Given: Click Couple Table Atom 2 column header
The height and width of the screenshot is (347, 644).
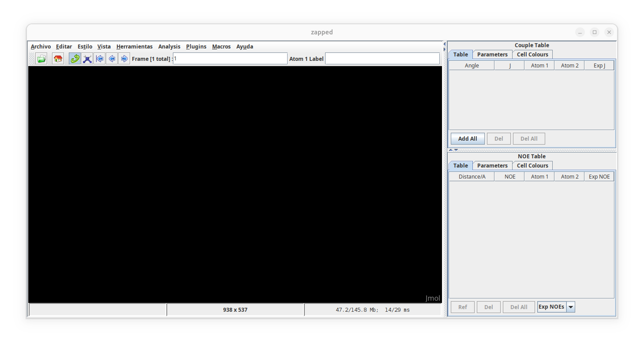Looking at the screenshot, I should pyautogui.click(x=569, y=65).
